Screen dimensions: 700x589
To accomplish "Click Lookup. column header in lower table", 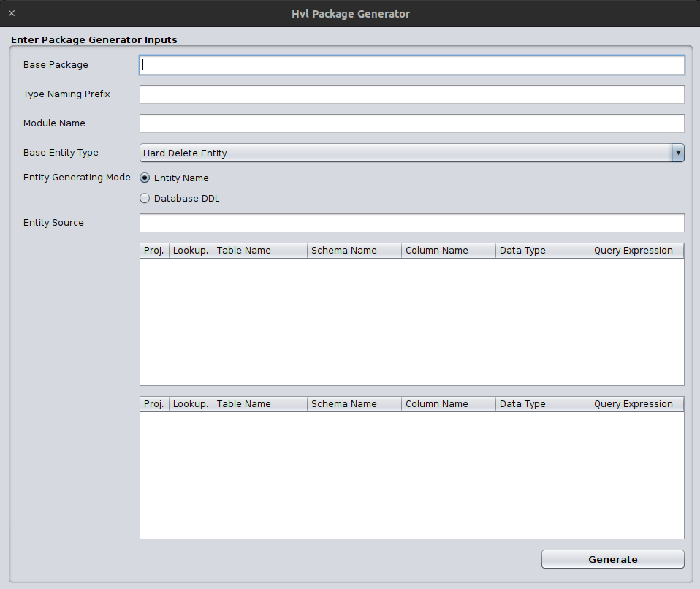I will pyautogui.click(x=191, y=404).
